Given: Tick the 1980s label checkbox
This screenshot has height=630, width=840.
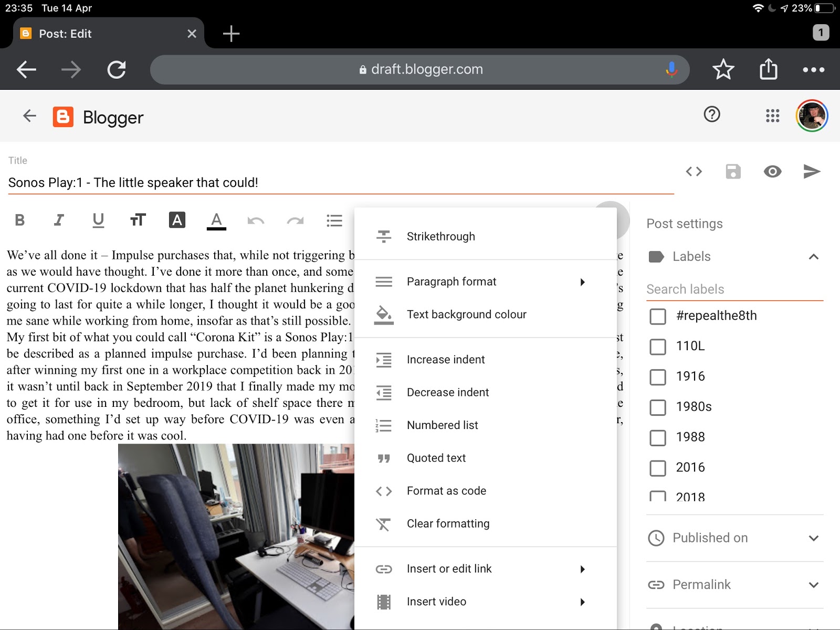Looking at the screenshot, I should tap(658, 407).
